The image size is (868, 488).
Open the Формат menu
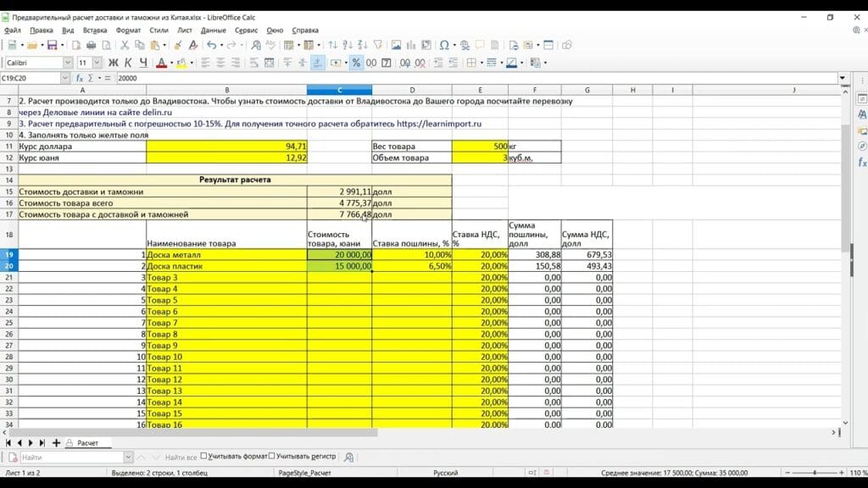pyautogui.click(x=128, y=30)
